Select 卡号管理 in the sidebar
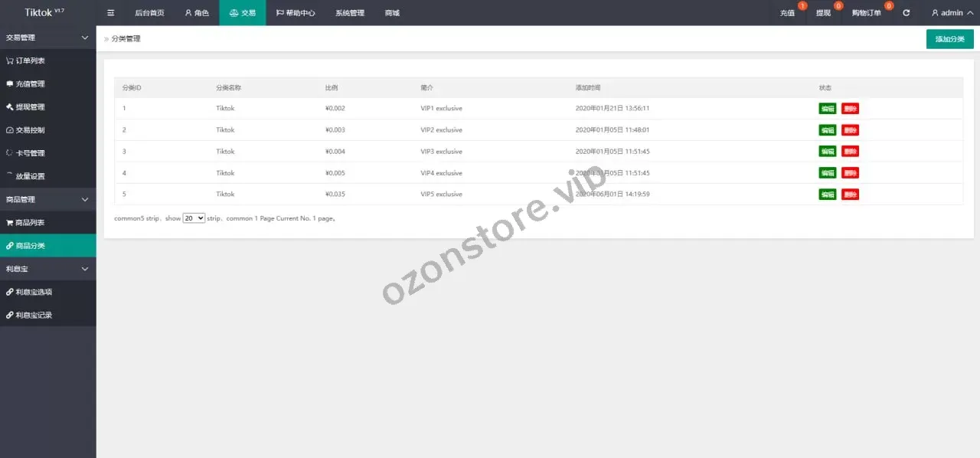This screenshot has height=458, width=980. tap(31, 153)
